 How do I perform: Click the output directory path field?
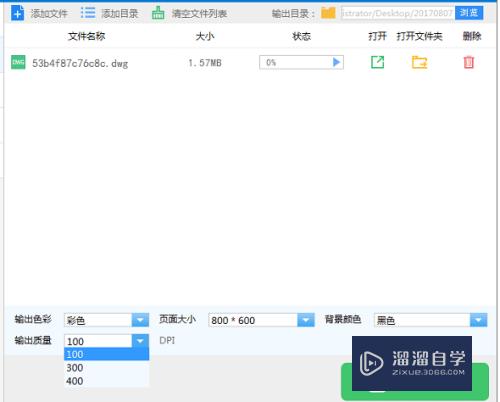tap(398, 13)
